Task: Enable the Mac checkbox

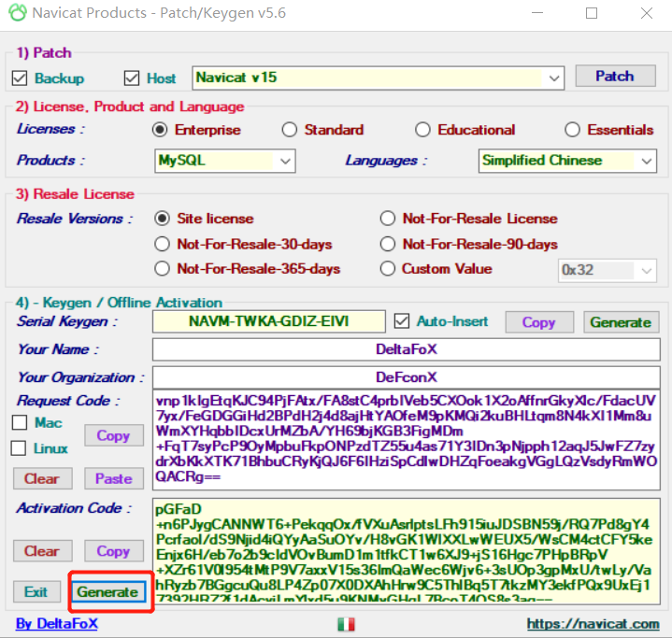Action: pyautogui.click(x=20, y=422)
